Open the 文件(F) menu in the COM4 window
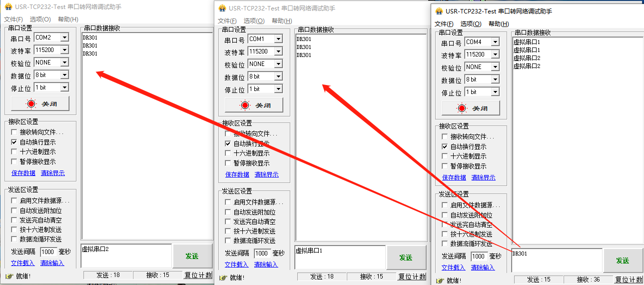 444,24
